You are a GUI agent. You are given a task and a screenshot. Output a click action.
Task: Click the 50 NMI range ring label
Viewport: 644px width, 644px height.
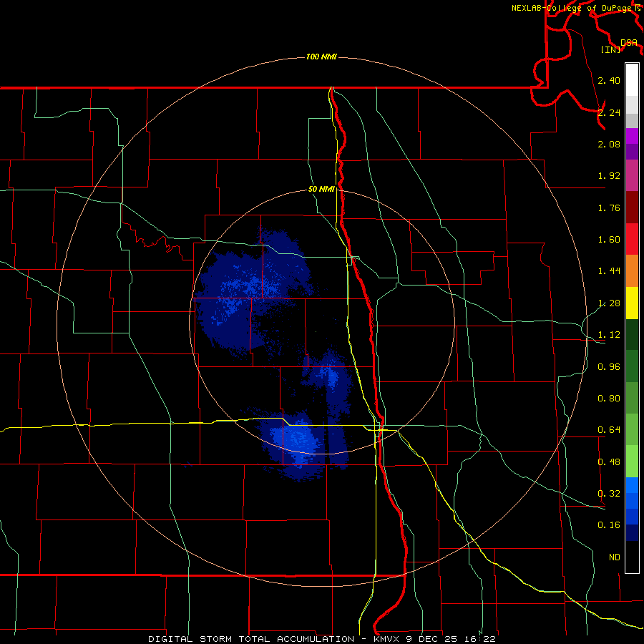pos(321,189)
